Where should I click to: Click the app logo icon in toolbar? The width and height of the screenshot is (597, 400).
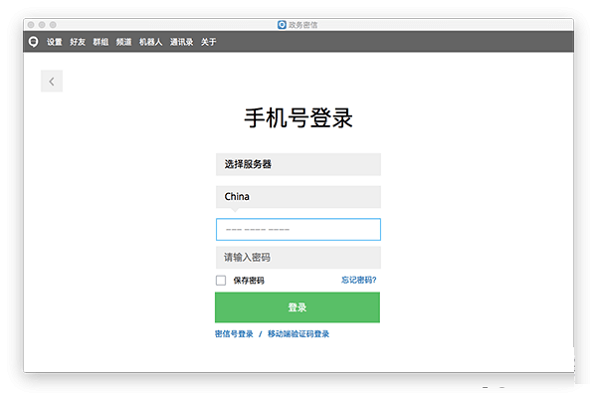click(x=34, y=42)
